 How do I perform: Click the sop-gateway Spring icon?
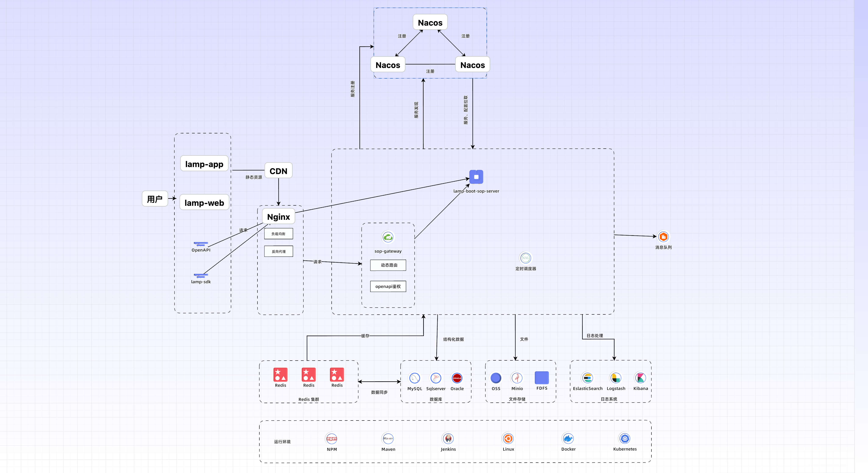click(388, 237)
